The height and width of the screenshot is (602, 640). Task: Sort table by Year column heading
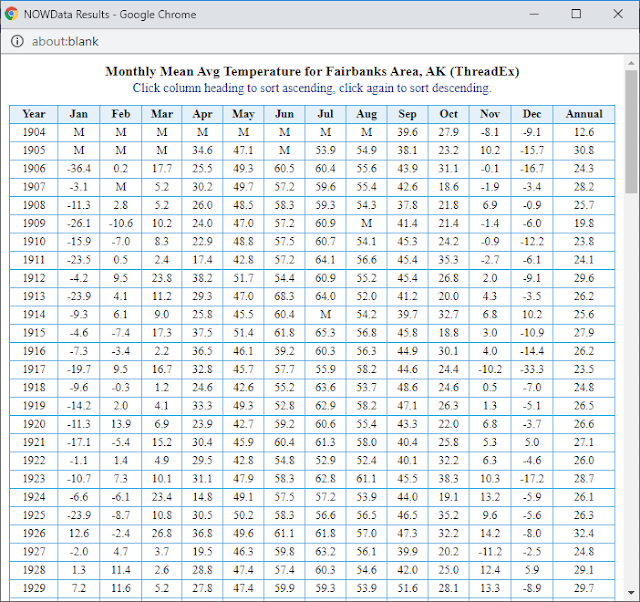click(34, 114)
